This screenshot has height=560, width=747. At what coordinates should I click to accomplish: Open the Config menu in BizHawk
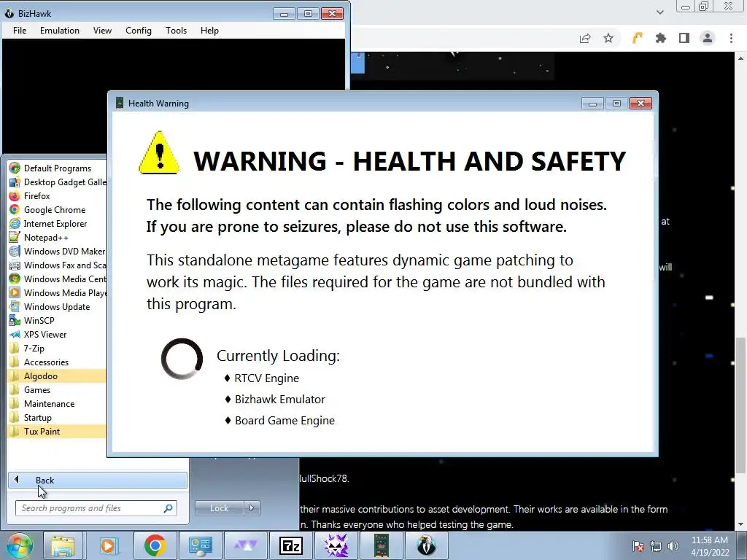tap(138, 31)
